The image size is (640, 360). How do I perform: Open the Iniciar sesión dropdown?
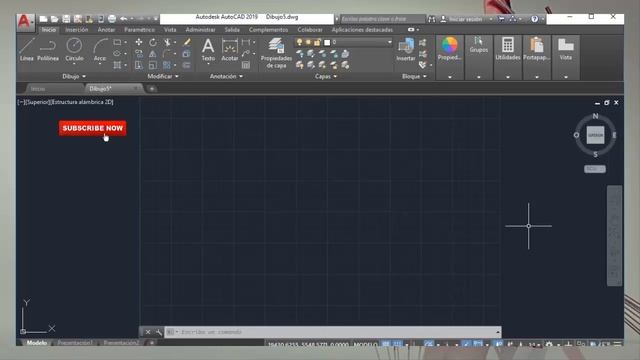pos(491,19)
